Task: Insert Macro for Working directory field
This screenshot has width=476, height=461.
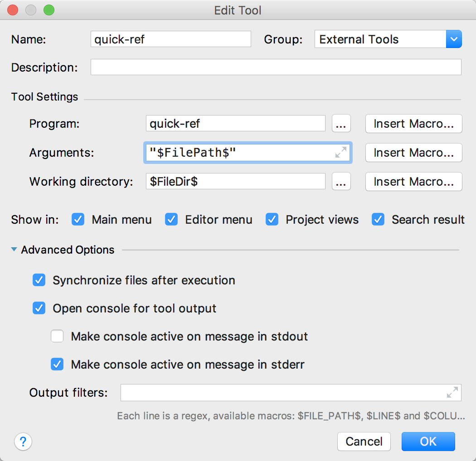Action: point(413,182)
